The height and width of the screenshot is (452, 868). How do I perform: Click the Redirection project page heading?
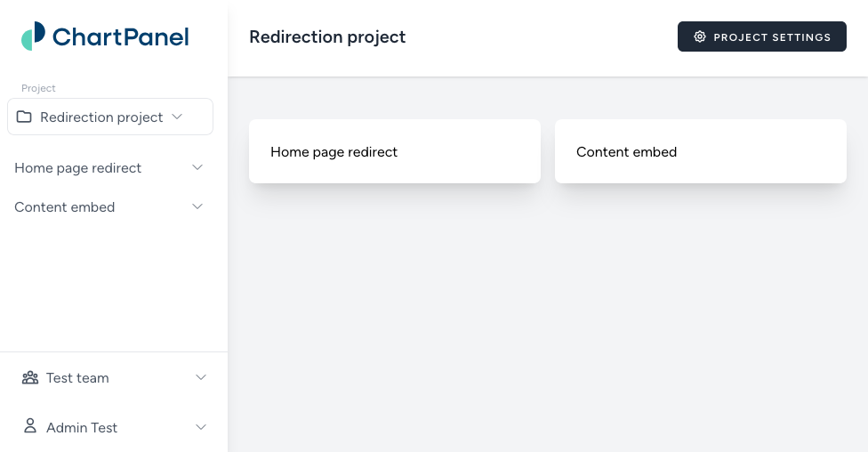tap(327, 37)
